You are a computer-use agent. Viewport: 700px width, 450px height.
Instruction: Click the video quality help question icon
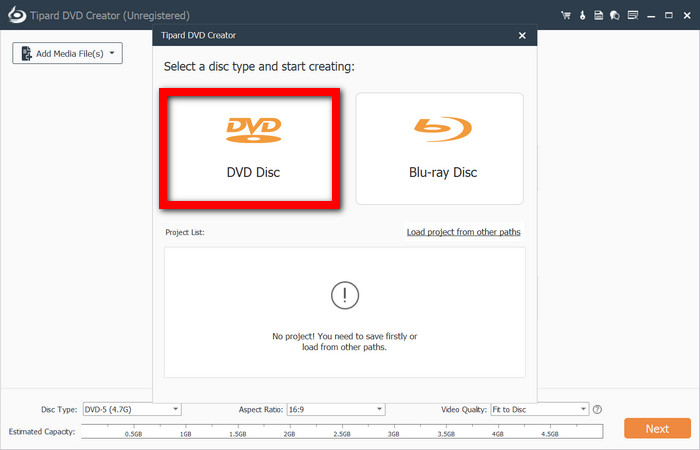[x=597, y=409]
